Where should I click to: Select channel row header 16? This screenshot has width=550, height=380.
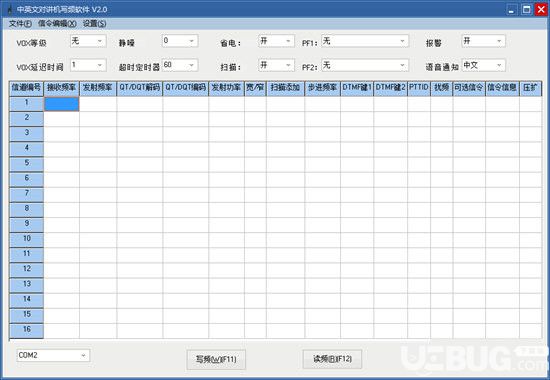(x=26, y=331)
